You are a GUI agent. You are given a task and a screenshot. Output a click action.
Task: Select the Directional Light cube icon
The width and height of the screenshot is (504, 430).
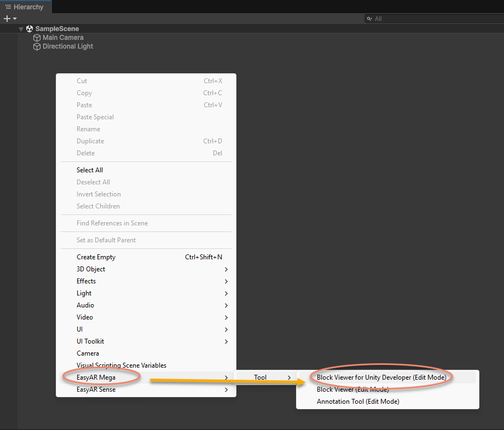pyautogui.click(x=37, y=47)
